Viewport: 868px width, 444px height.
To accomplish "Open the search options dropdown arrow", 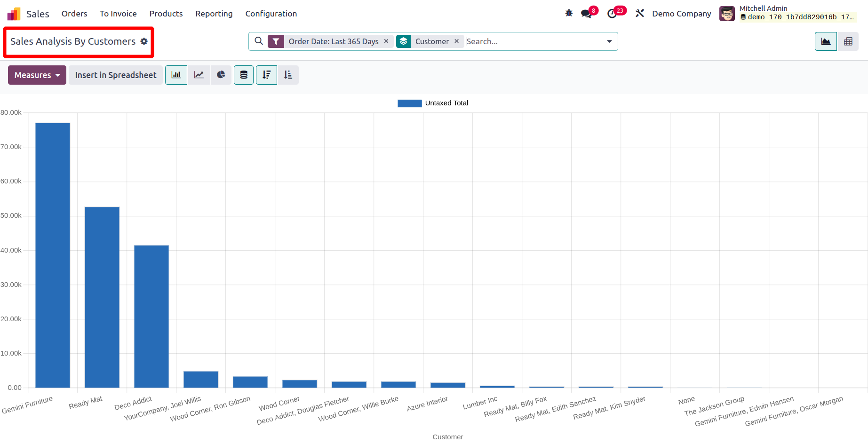I will (x=609, y=41).
